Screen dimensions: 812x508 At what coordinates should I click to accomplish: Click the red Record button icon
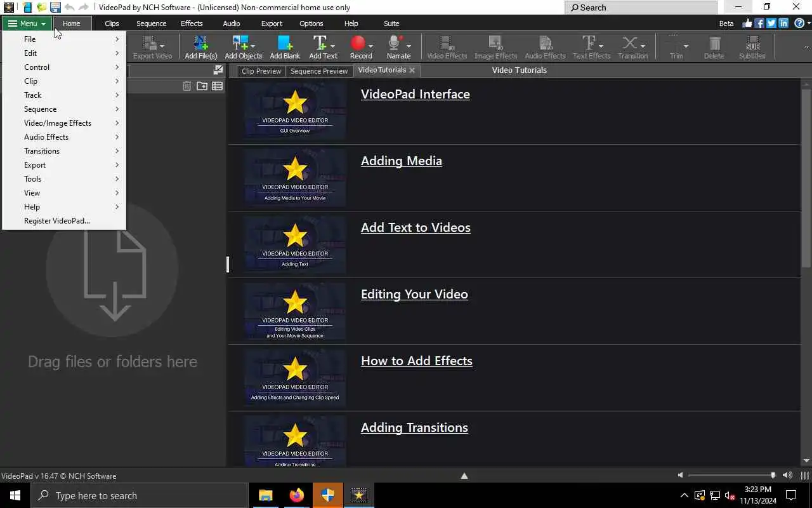point(358,43)
